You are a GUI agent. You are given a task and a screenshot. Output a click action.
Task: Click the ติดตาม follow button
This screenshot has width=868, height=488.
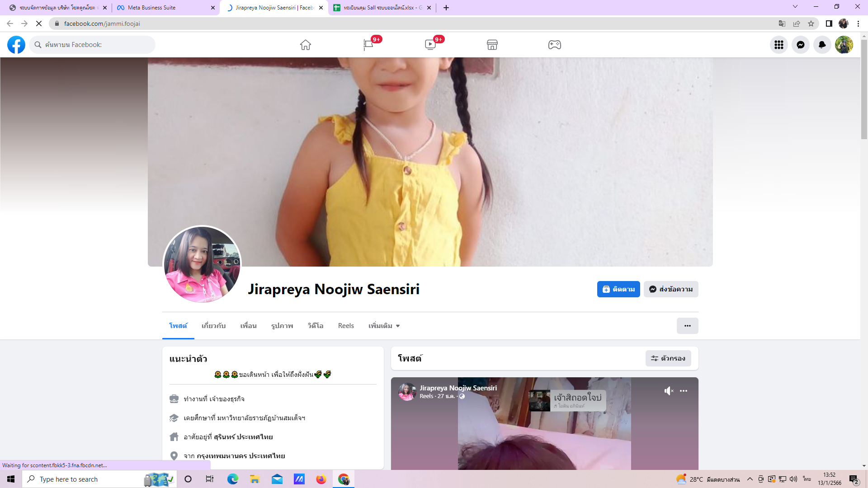[x=618, y=289]
